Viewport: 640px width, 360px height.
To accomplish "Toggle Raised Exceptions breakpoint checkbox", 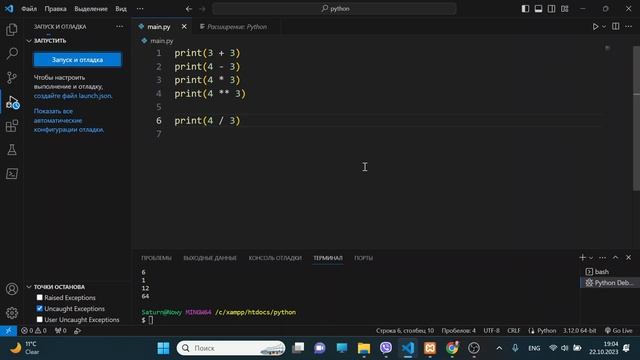I will click(40, 298).
